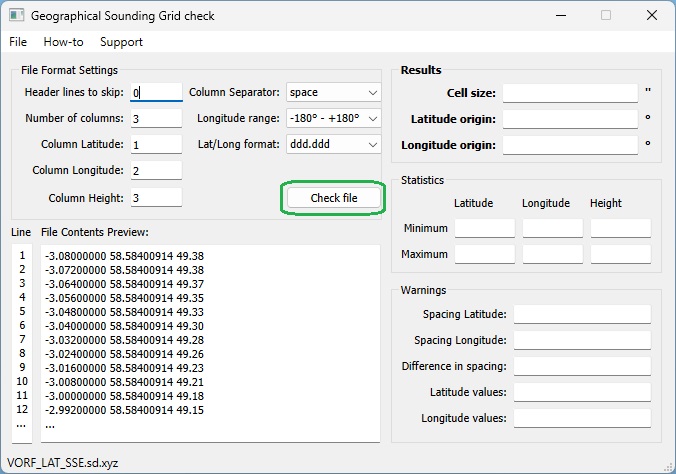Screen dimensions: 676x474
Task: Select the Maximum Height statistics box
Action: (x=620, y=254)
